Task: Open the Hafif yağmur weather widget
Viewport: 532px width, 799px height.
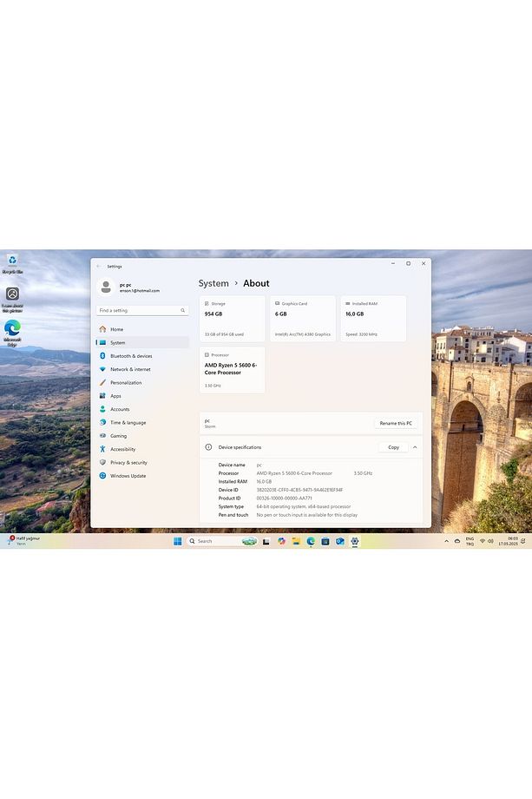Action: point(23,541)
